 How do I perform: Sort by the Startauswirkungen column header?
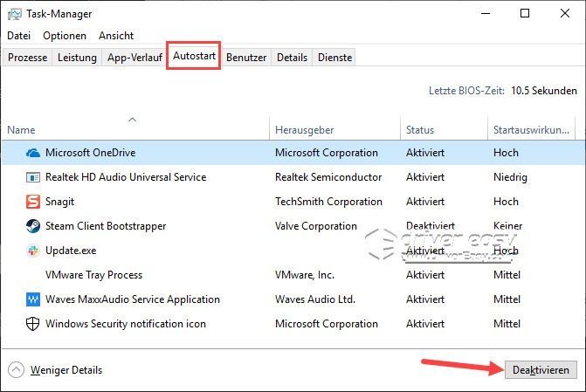point(532,130)
